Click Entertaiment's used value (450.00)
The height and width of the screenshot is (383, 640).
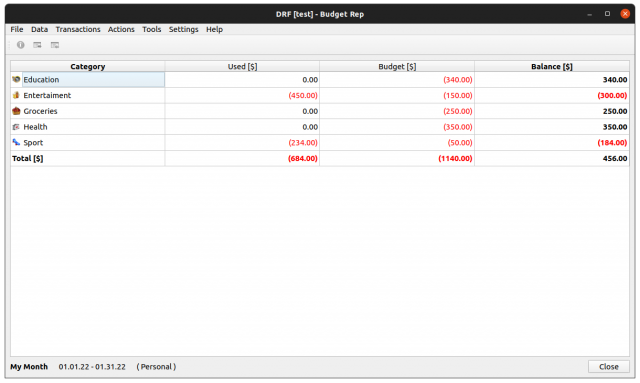[x=303, y=96]
